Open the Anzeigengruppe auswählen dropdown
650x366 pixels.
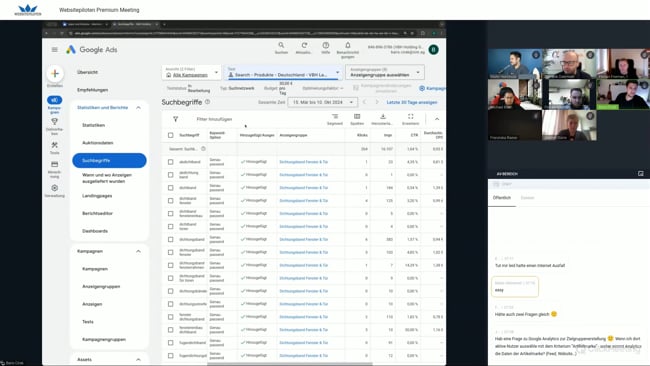coord(385,72)
